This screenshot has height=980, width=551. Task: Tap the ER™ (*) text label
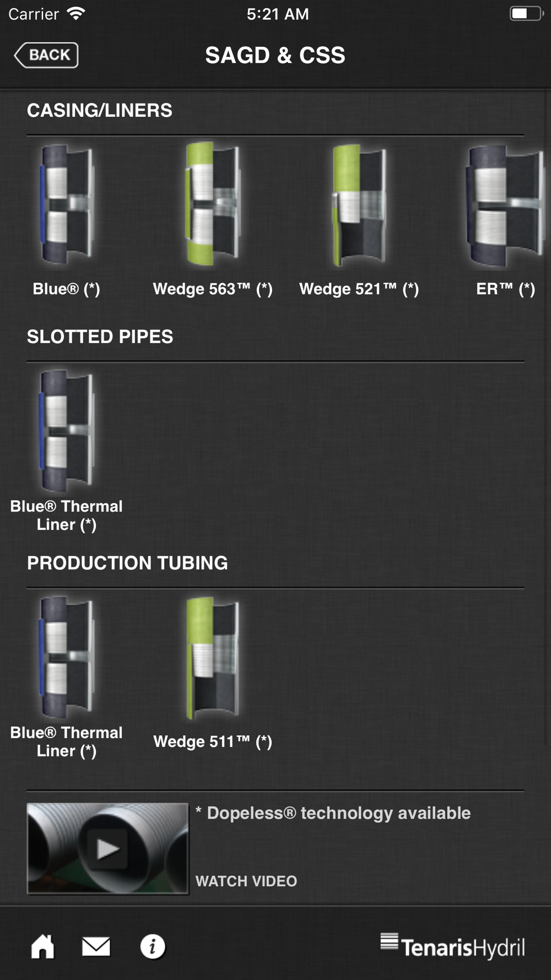[506, 289]
